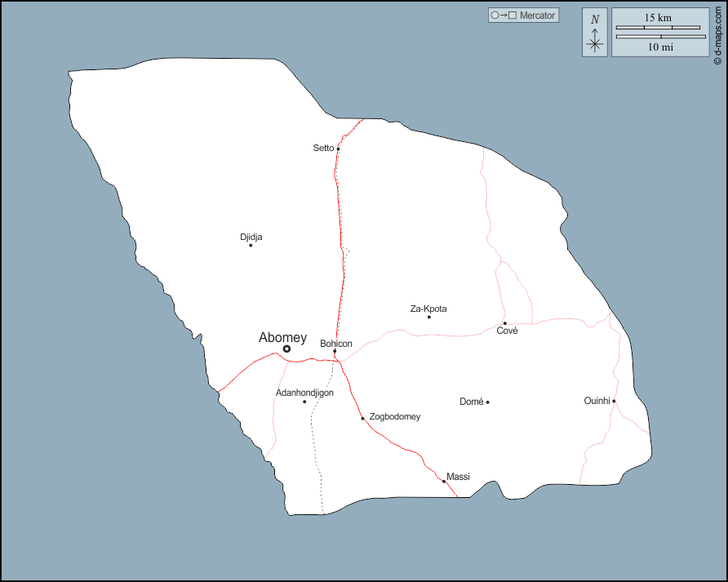Select the Bohicon city dot marker
This screenshot has height=582, width=728.
coord(335,352)
